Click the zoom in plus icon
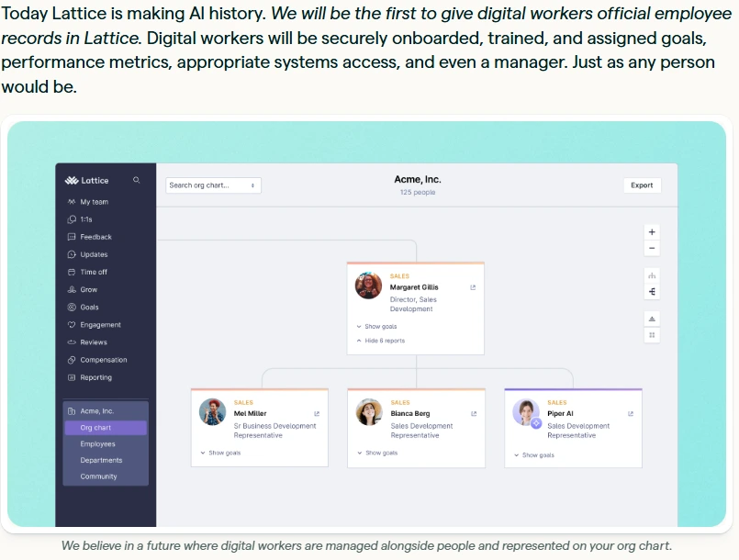Screen dimensions: 739x560 click(x=652, y=232)
